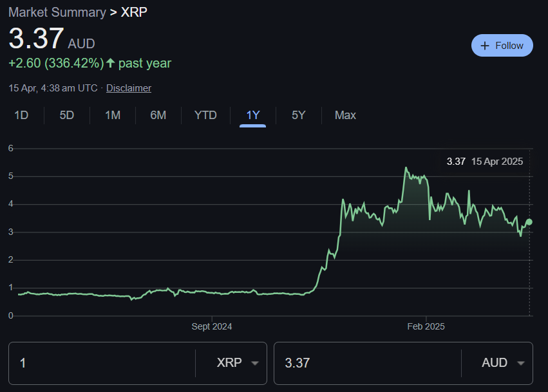Click the XRP title in breadcrumb
The width and height of the screenshot is (548, 392).
coord(134,12)
